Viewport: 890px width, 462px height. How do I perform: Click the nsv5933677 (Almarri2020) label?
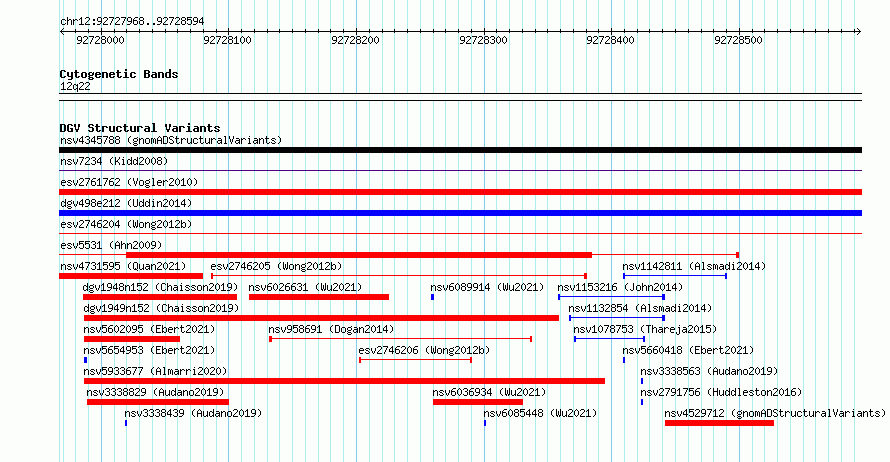156,371
